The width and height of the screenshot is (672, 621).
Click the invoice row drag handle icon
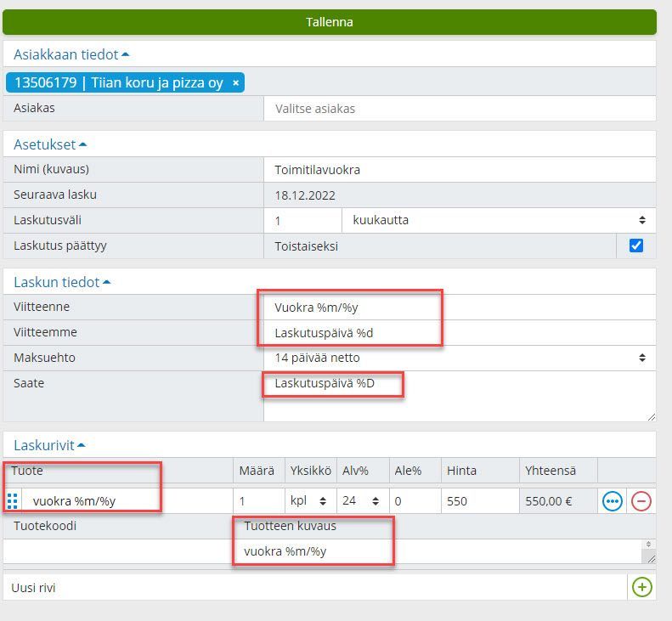(13, 501)
